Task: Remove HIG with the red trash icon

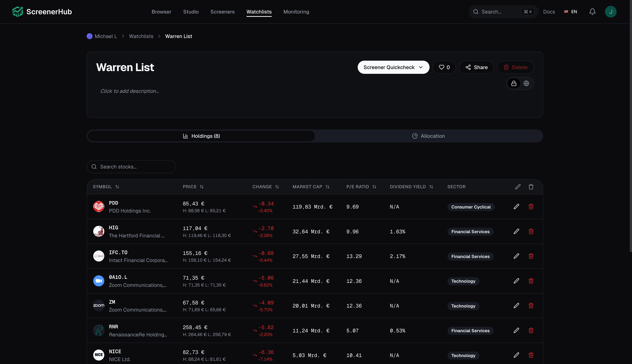Action: tap(531, 231)
